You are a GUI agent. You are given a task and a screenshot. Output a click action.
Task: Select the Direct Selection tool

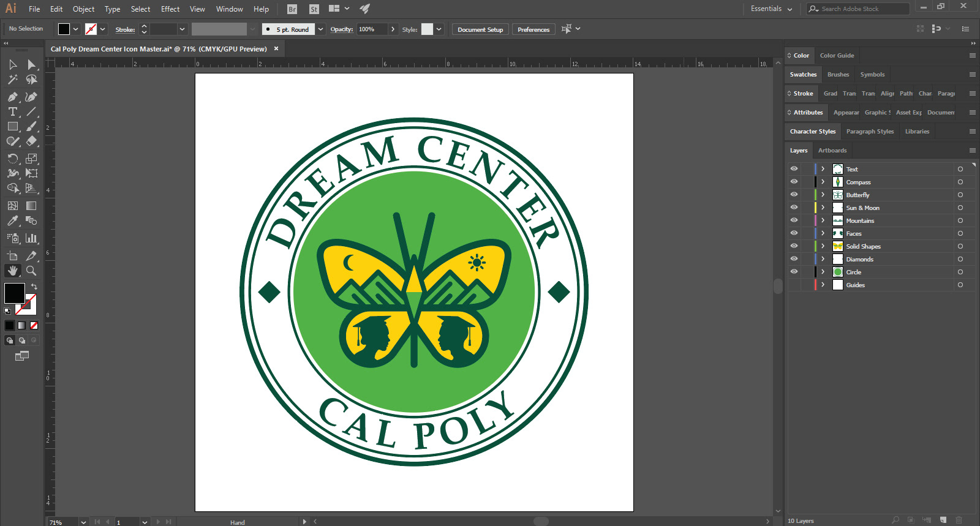tap(31, 65)
